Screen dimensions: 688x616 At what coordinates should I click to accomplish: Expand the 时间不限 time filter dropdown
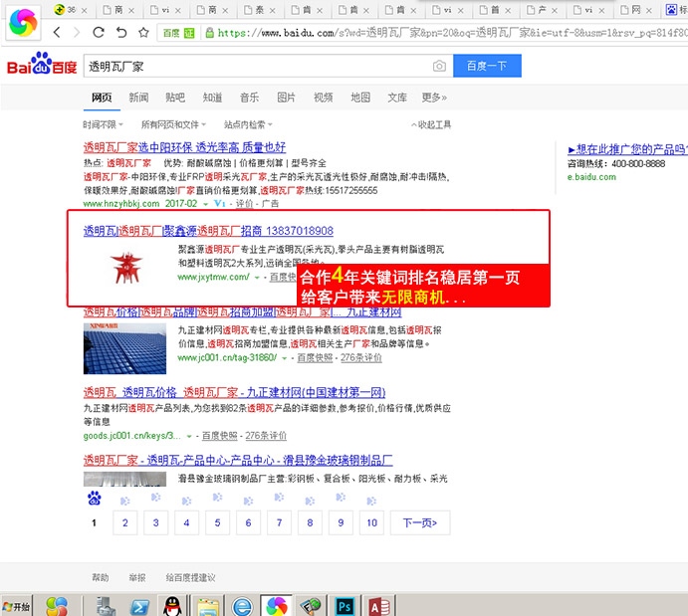(104, 125)
